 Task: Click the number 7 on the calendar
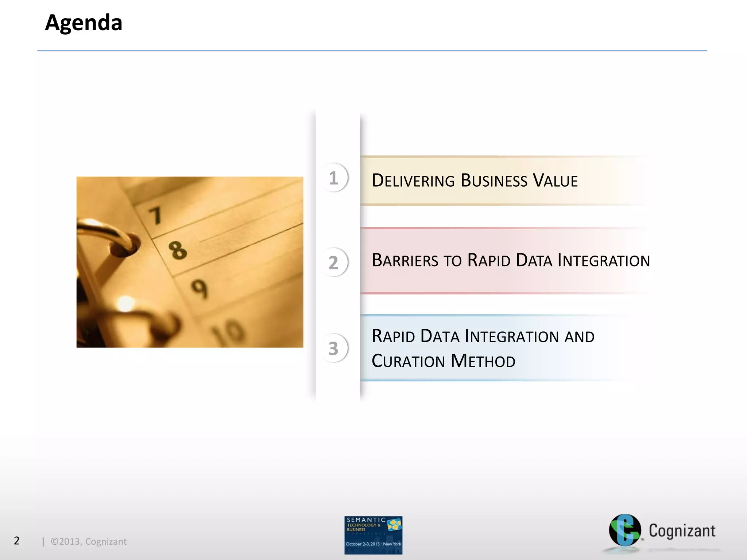tap(156, 215)
